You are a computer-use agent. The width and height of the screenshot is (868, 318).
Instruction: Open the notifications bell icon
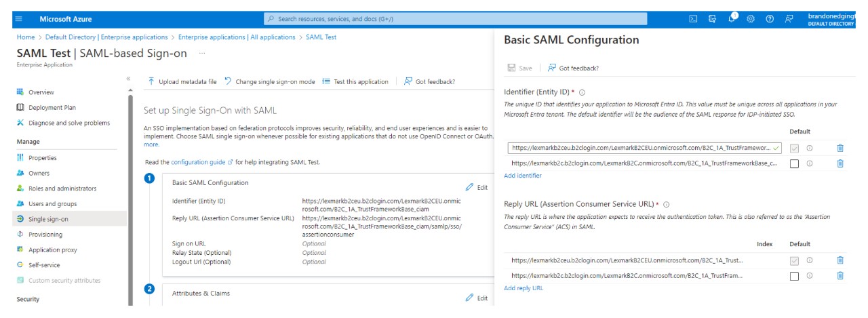[732, 18]
